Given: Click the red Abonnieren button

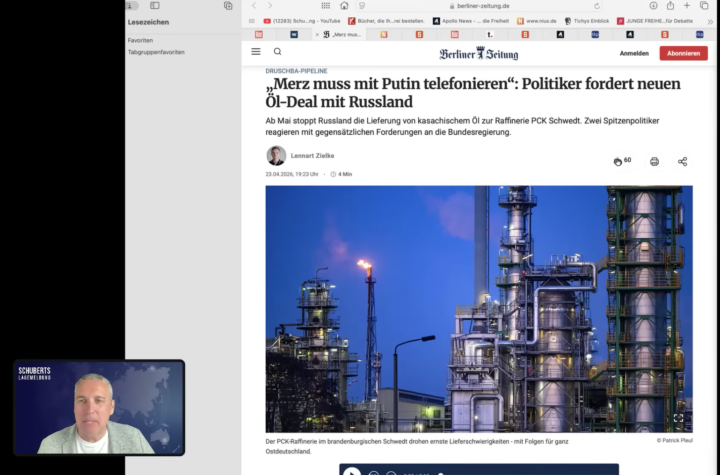Looking at the screenshot, I should pyautogui.click(x=683, y=53).
